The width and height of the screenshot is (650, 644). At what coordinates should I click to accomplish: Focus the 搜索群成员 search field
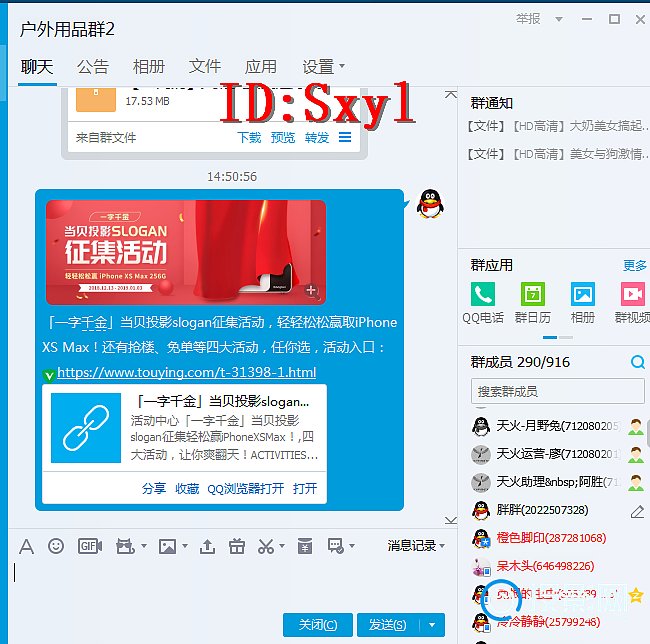(558, 391)
